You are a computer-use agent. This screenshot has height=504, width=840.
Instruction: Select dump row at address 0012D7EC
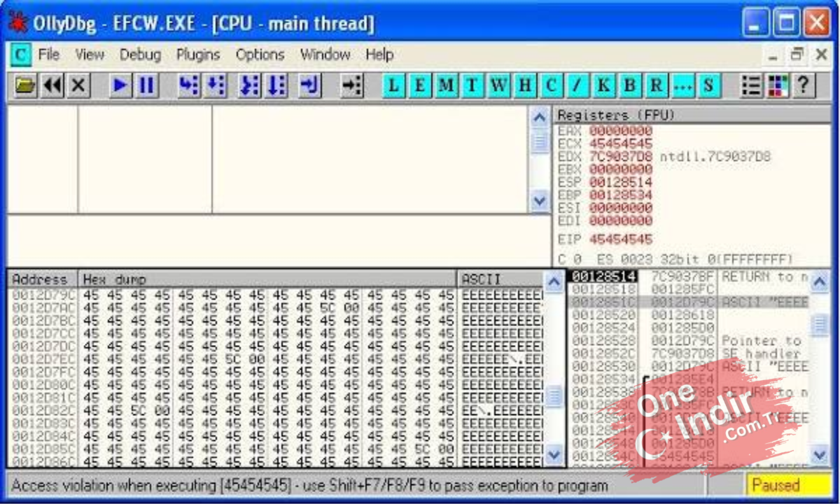pyautogui.click(x=276, y=358)
